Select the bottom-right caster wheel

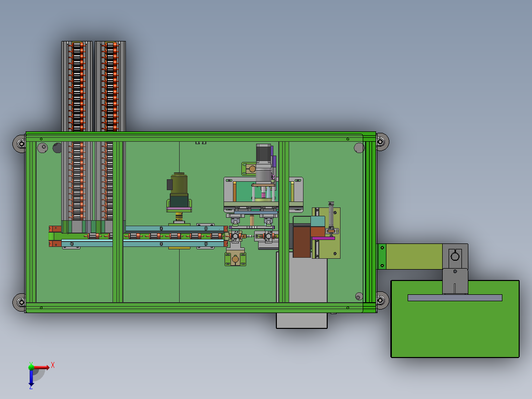pos(382,300)
